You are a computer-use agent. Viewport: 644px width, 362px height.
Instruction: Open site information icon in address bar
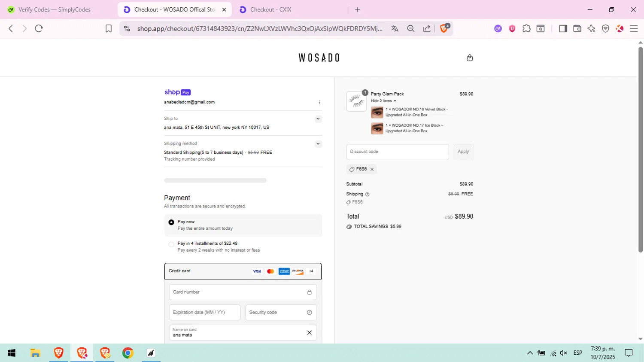(127, 28)
